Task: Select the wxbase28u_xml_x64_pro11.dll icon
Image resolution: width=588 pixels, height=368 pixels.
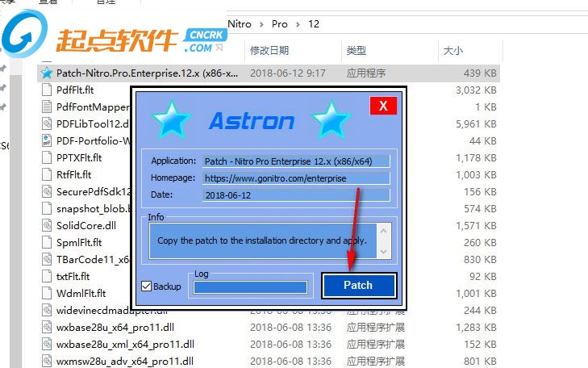Action: (47, 344)
